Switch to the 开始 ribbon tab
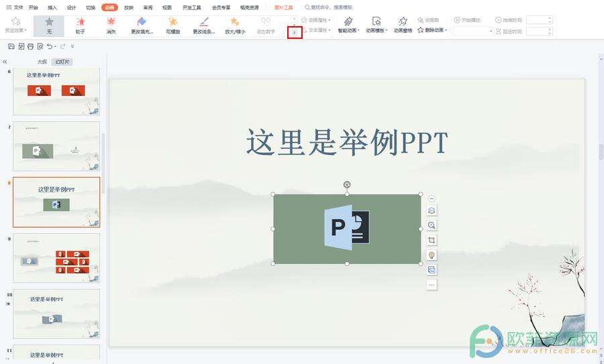Viewport: 604px width, 364px height. (34, 7)
